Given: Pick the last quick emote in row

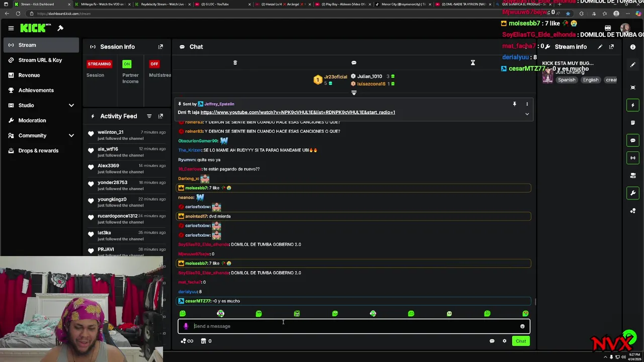Looking at the screenshot, I should (525, 314).
